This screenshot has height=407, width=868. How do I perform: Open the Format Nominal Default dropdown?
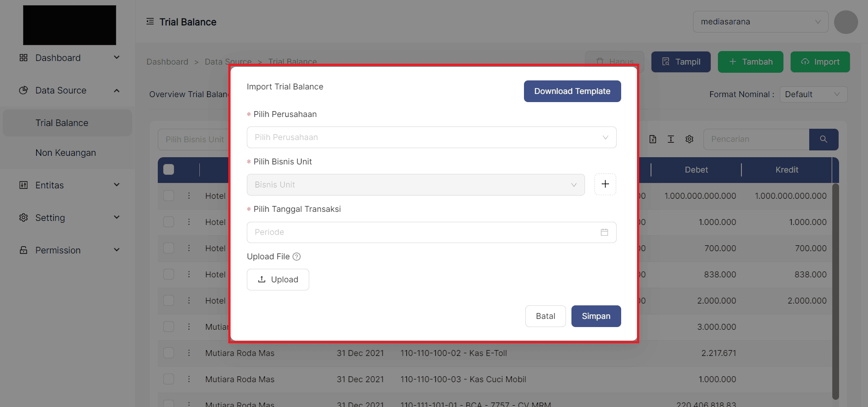coord(813,94)
